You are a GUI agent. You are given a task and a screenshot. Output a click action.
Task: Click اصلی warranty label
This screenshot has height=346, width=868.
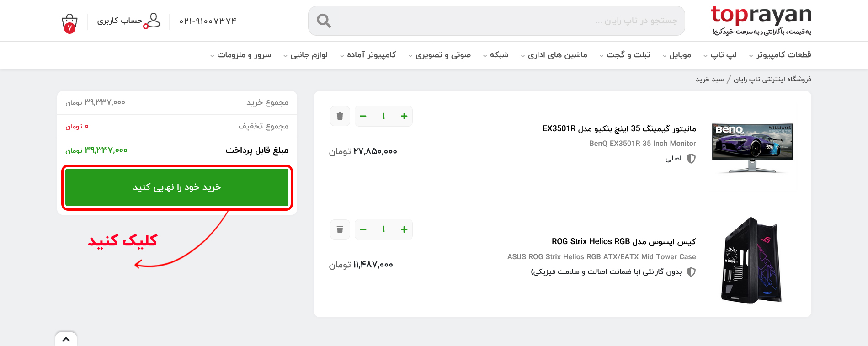673,159
